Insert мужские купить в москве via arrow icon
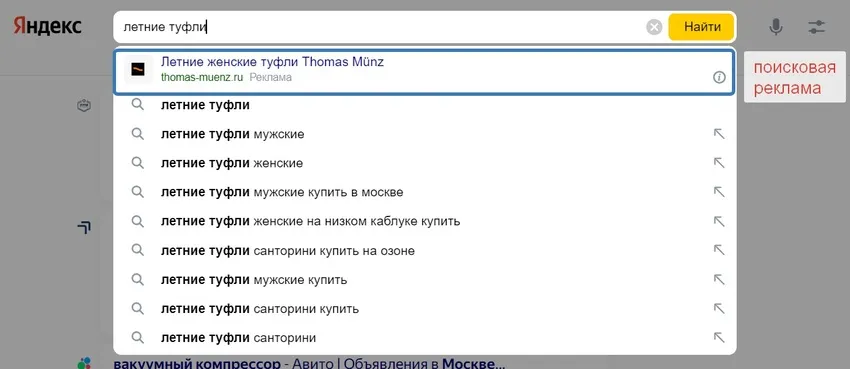This screenshot has width=850, height=369. 719,192
